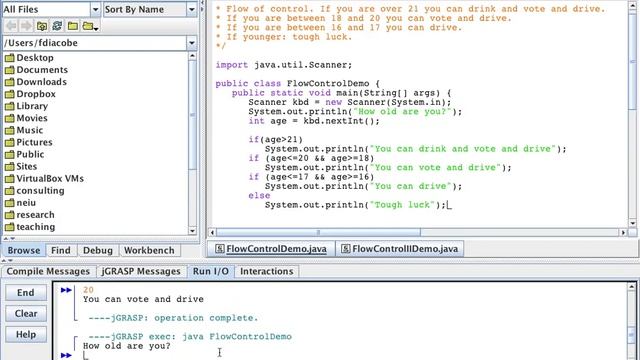640x360 pixels.
Task: Select the Desktop folder
Action: 35,58
